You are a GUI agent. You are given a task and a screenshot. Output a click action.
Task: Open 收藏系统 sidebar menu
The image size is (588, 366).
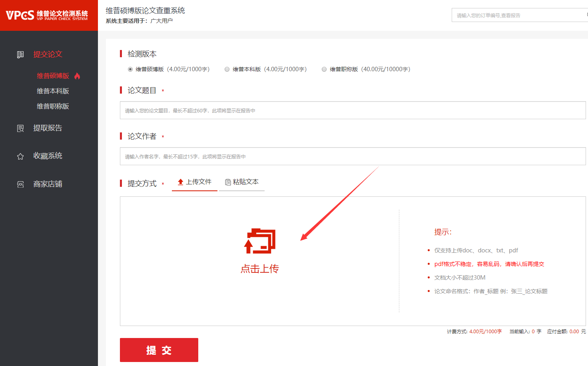pos(48,156)
